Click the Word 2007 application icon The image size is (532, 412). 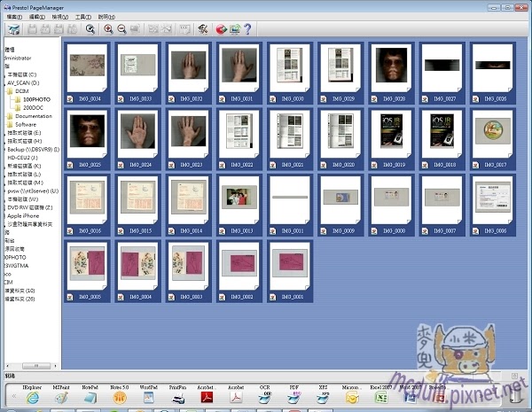(x=410, y=397)
